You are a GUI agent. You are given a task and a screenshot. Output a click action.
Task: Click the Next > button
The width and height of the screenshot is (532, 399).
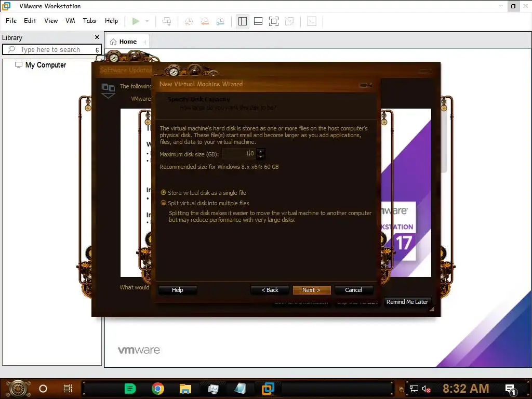coord(312,290)
